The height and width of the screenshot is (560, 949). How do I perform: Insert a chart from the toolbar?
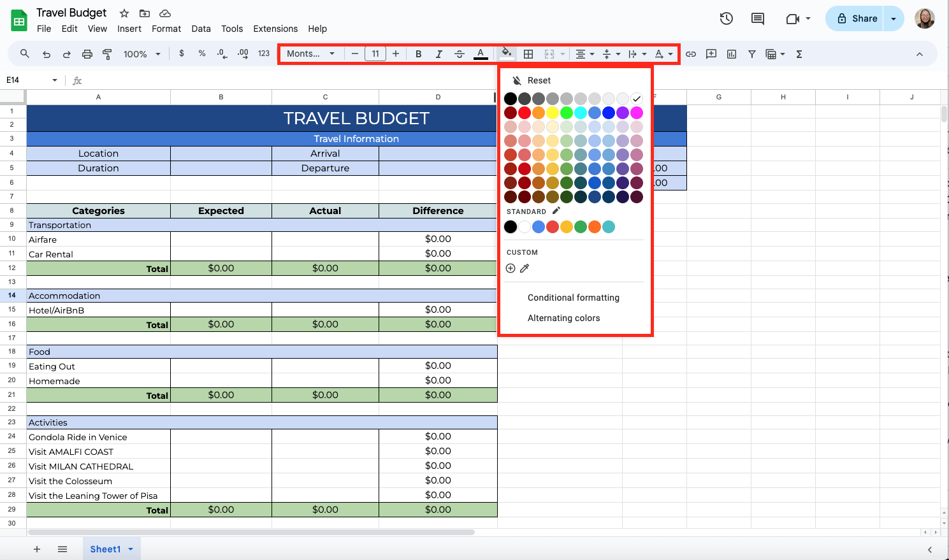click(x=732, y=54)
